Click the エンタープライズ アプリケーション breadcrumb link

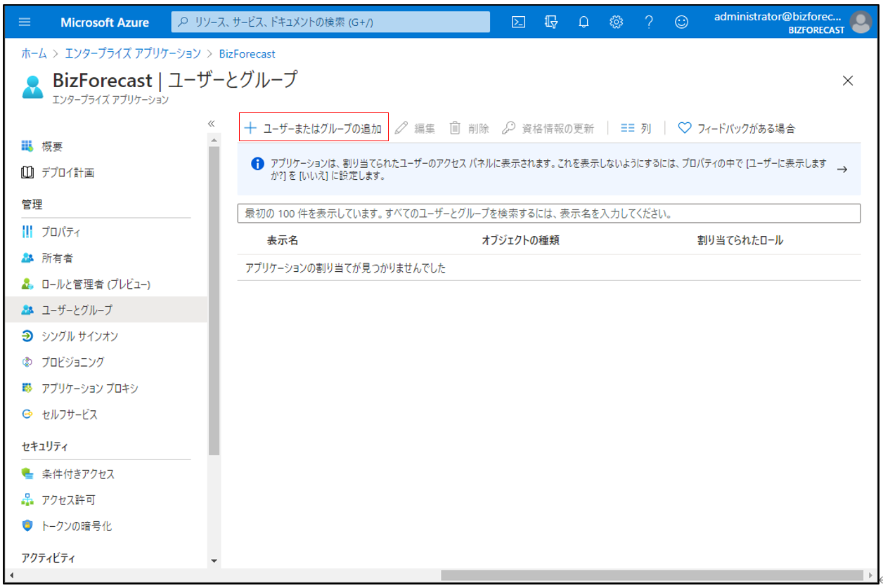tap(133, 53)
